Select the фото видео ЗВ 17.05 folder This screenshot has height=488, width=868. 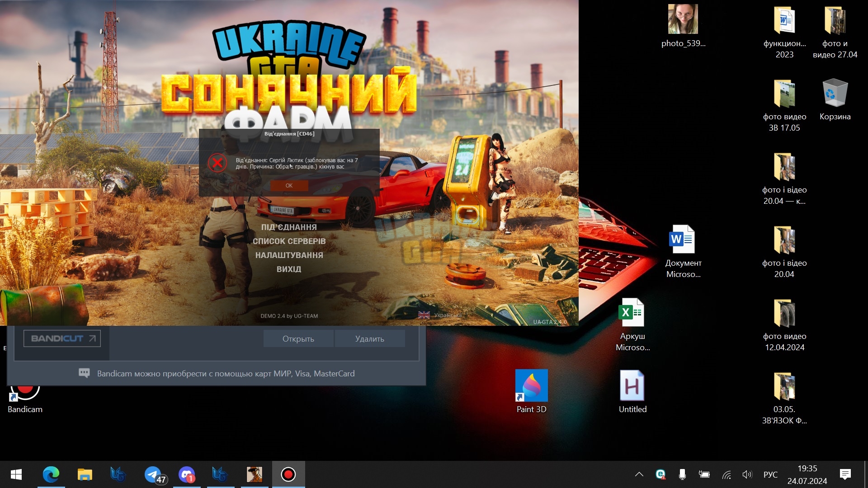point(784,106)
